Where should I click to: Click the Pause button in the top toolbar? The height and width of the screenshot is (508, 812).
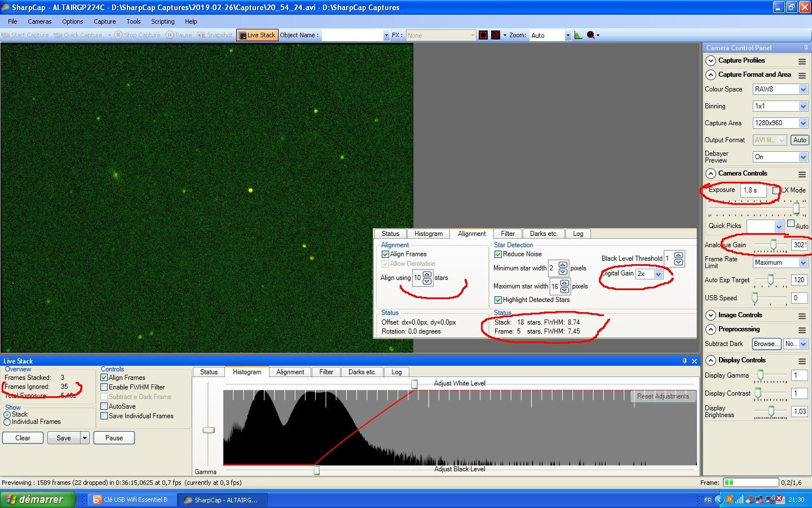(x=179, y=35)
